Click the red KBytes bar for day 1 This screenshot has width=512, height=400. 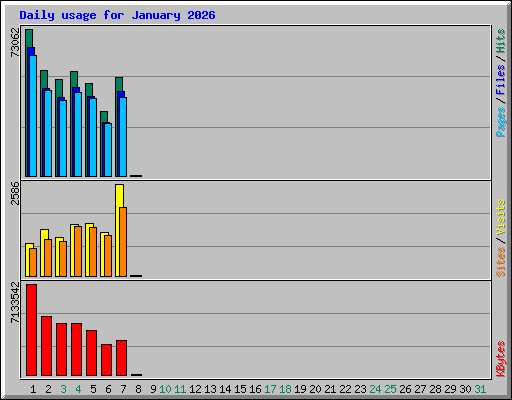[x=31, y=330]
